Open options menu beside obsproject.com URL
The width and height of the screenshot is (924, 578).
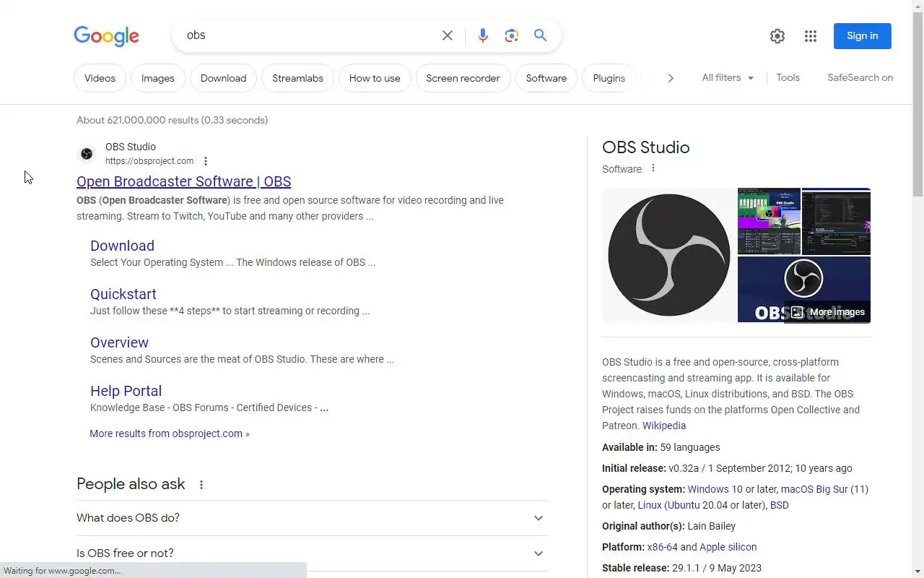coord(206,161)
